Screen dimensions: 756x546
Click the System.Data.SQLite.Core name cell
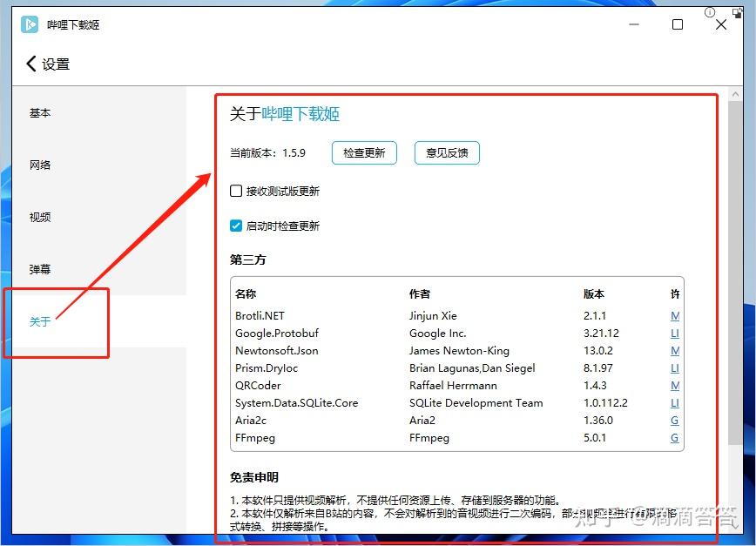coord(296,403)
